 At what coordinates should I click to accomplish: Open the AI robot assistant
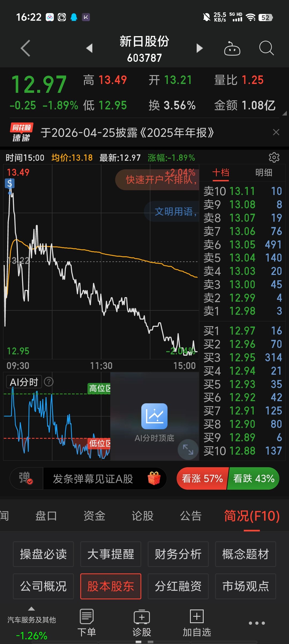tap(232, 48)
